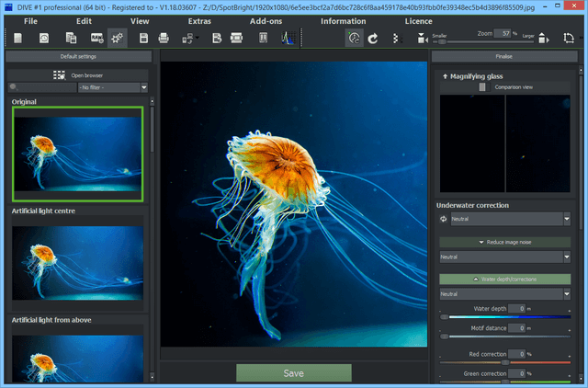Click the real-time clock icon in toolbar
Screen dimensions: 588x388
[x=354, y=38]
